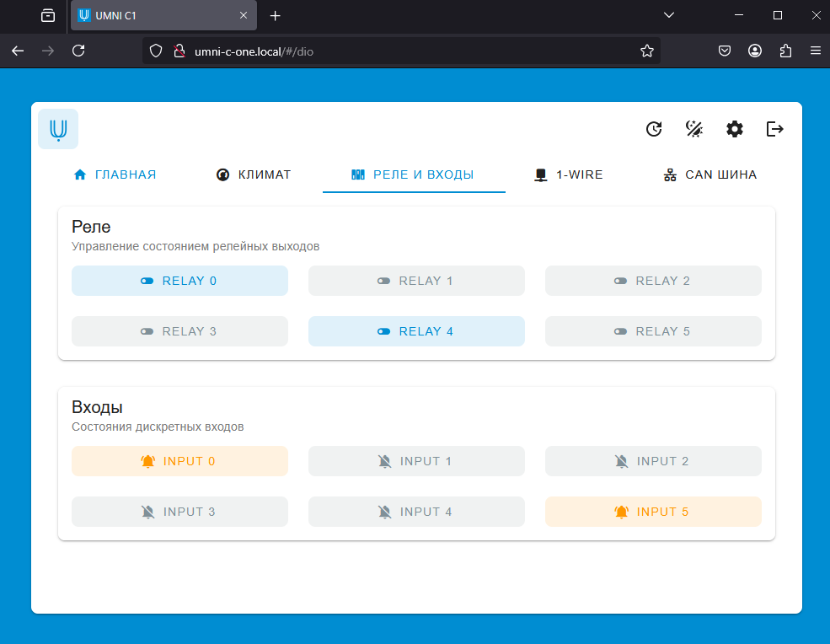Select the UMNI C1 browser tab

click(x=163, y=15)
